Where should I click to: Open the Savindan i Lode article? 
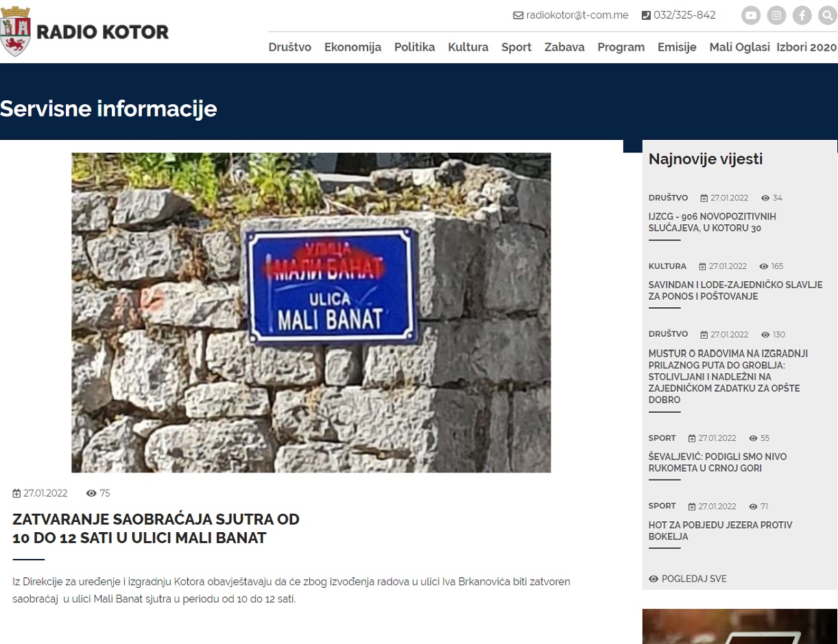pyautogui.click(x=736, y=291)
